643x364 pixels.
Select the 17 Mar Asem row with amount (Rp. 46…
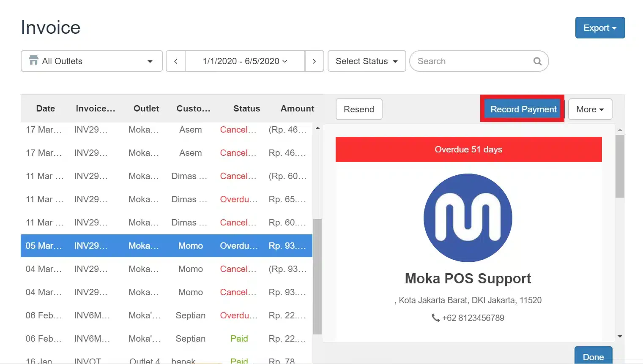coord(167,130)
